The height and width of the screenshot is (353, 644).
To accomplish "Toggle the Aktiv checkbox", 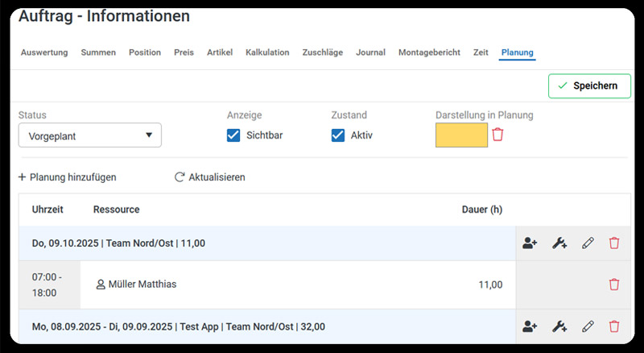I will [338, 135].
